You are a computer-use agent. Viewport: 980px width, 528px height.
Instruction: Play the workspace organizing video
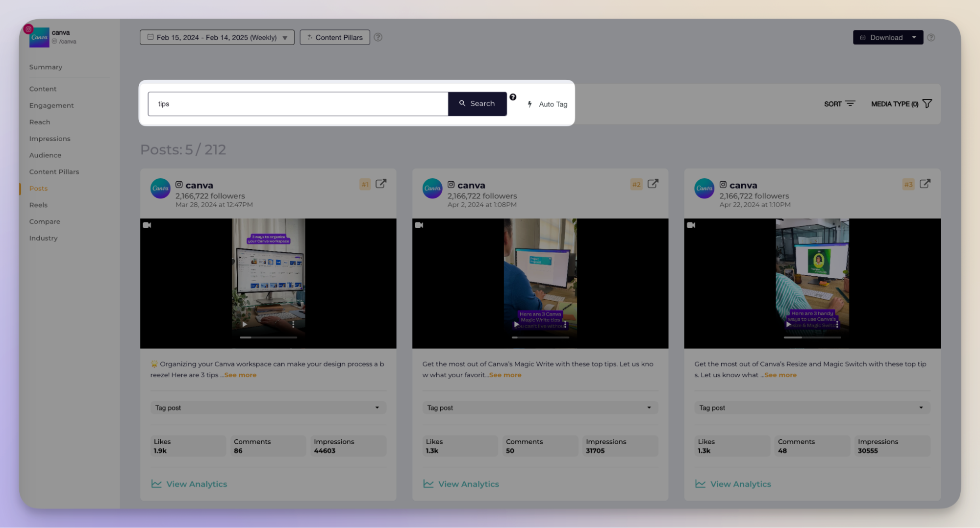point(245,324)
